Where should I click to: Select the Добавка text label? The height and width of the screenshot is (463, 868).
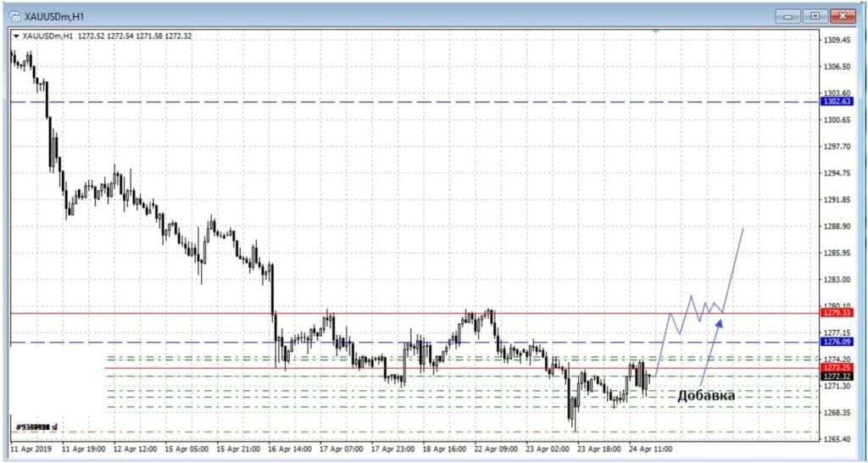tap(705, 396)
